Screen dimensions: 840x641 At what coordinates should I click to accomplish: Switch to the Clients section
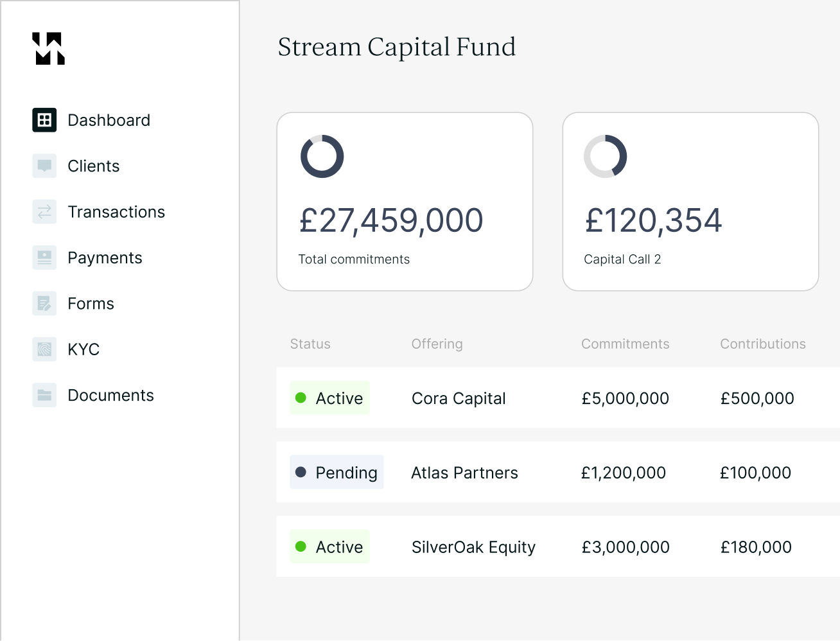pos(93,166)
